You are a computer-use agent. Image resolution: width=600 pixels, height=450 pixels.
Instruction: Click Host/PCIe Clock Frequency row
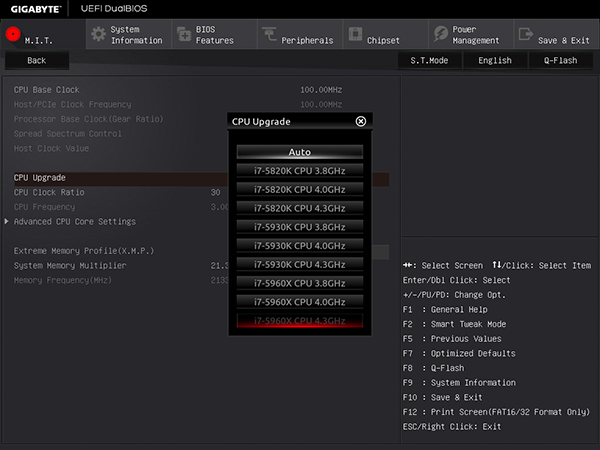click(x=72, y=104)
